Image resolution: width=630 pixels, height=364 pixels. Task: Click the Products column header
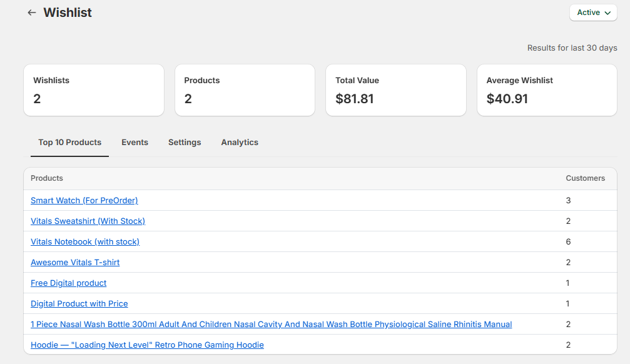(x=47, y=178)
